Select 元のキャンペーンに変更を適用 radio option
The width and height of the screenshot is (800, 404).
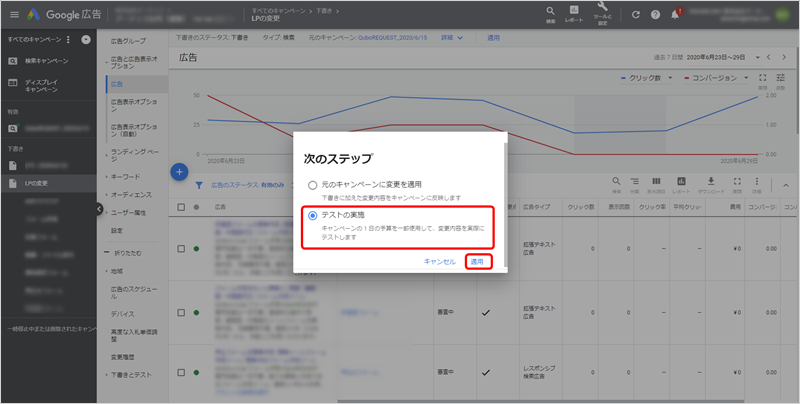pos(313,185)
